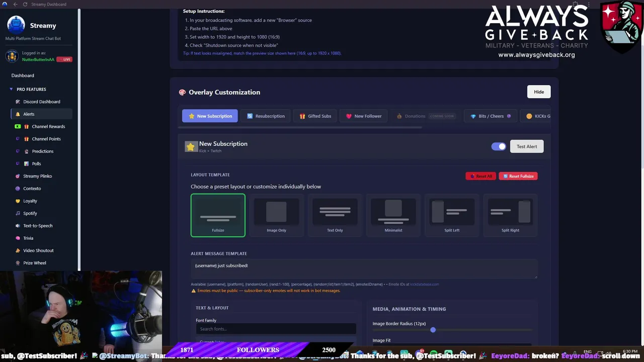Click the New Subscription star icon in header
The height and width of the screenshot is (362, 644).
point(191,147)
